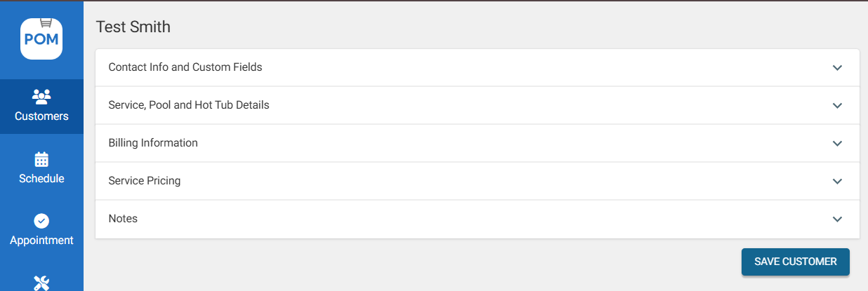Click the Notes section chevron arrow

(x=836, y=219)
